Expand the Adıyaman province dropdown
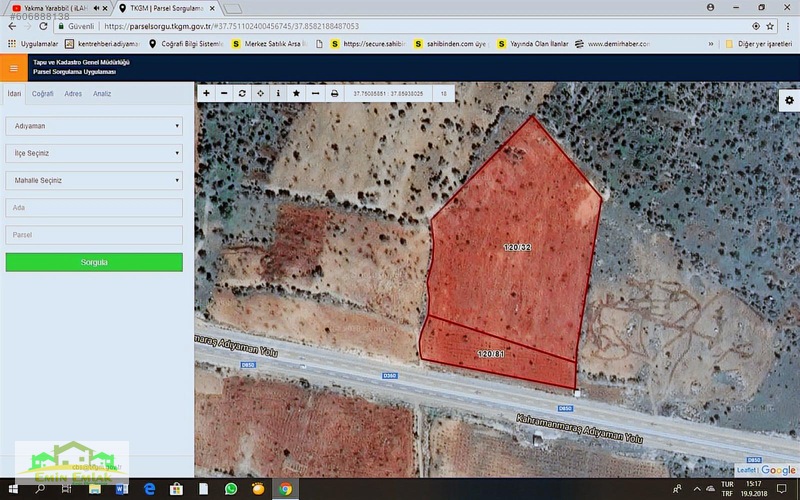800x500 pixels. tap(94, 126)
